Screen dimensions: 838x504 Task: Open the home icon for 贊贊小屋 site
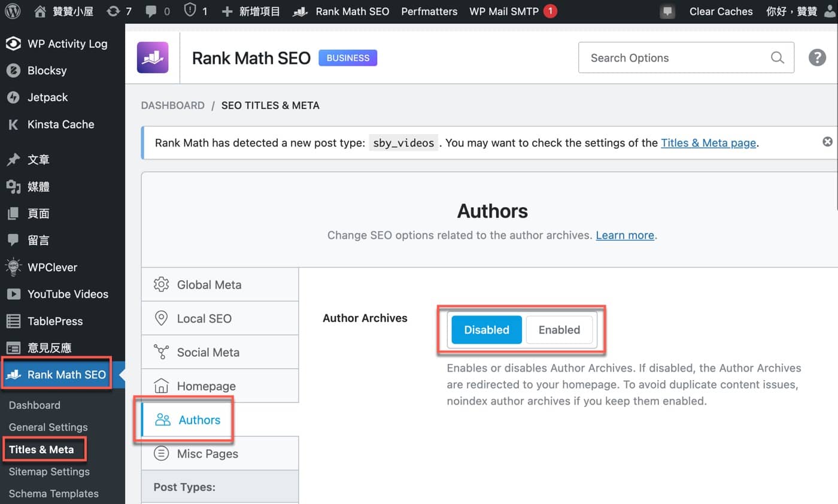tap(40, 11)
